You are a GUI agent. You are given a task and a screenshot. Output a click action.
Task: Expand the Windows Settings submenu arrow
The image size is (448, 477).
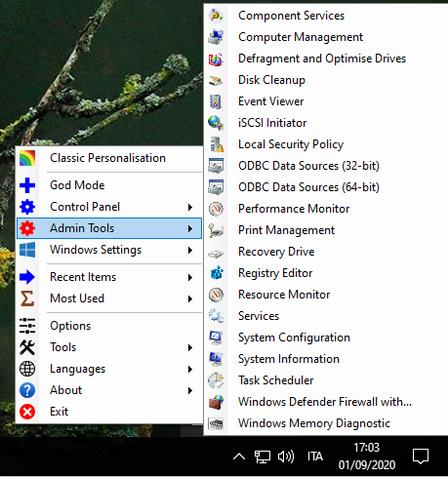pyautogui.click(x=190, y=250)
